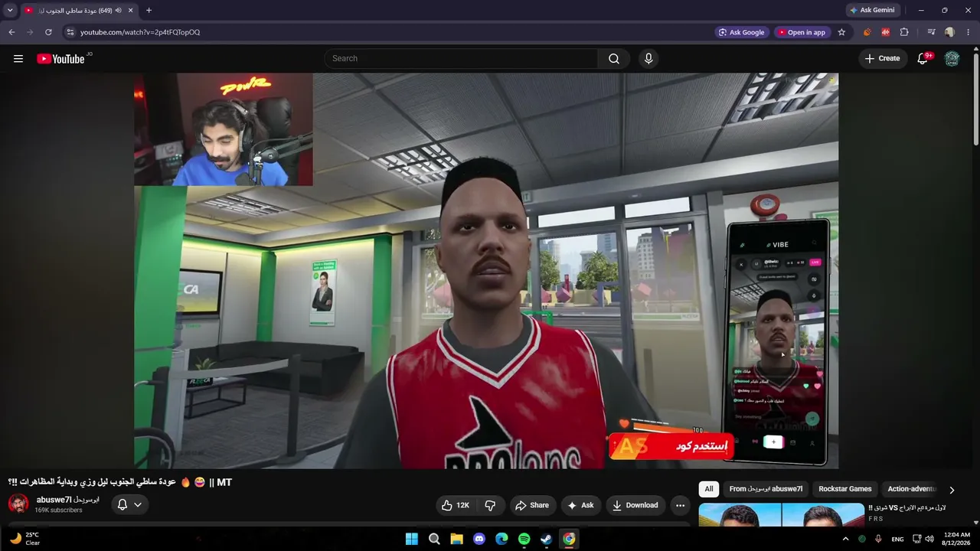Like the video with 12K likes
980x551 pixels.
[456, 505]
